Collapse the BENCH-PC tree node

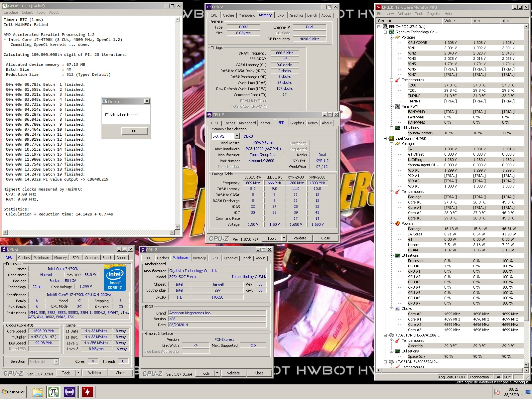click(x=379, y=27)
